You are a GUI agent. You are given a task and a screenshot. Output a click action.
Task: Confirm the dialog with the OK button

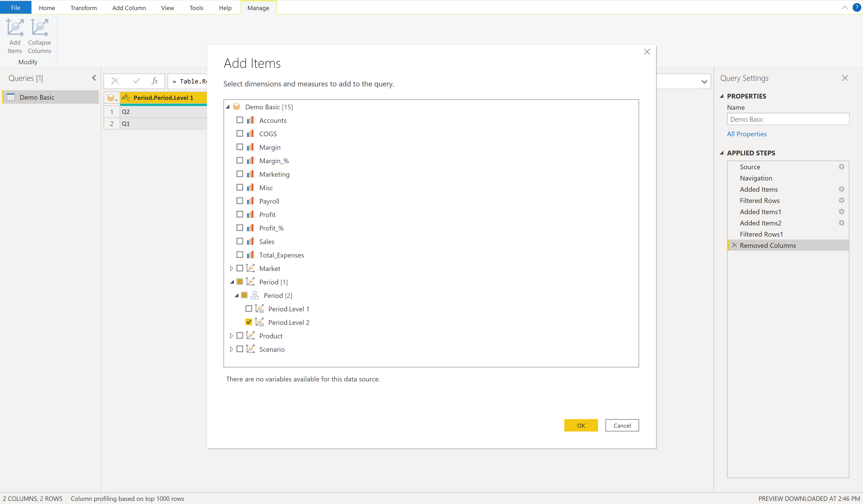[x=581, y=425]
